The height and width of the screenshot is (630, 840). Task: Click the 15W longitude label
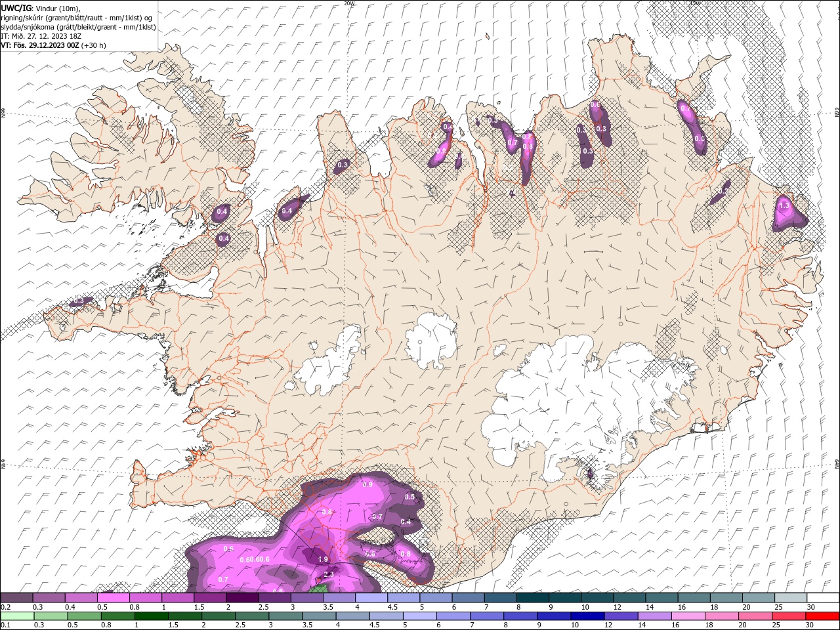[694, 3]
